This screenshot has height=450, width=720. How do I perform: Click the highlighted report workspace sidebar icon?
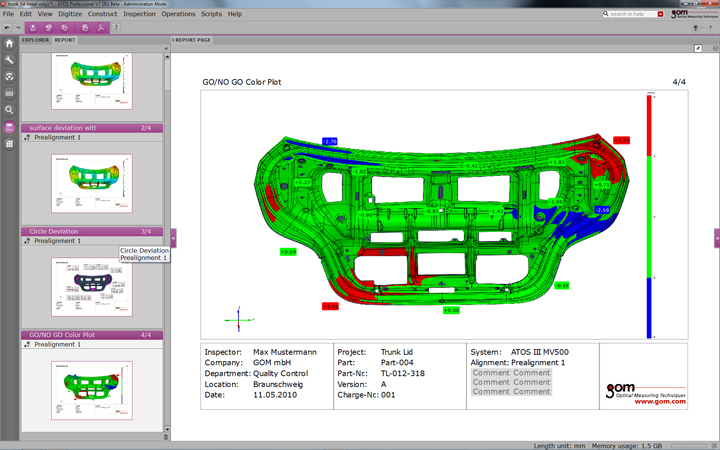point(9,127)
